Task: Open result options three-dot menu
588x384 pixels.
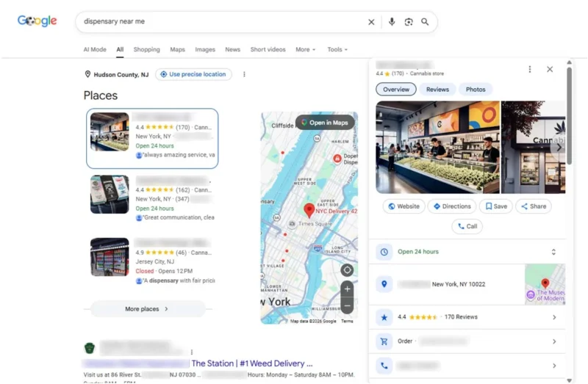Action: tap(192, 352)
